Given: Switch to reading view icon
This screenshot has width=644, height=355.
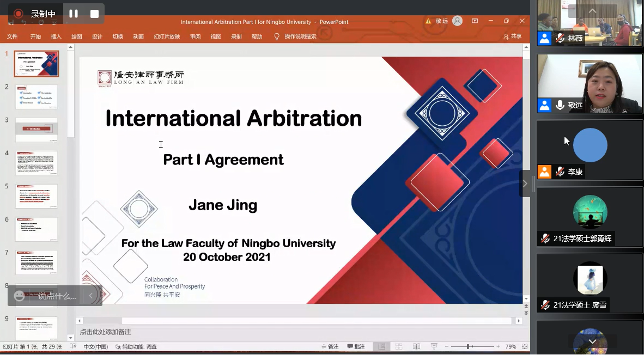Looking at the screenshot, I should pos(416,346).
